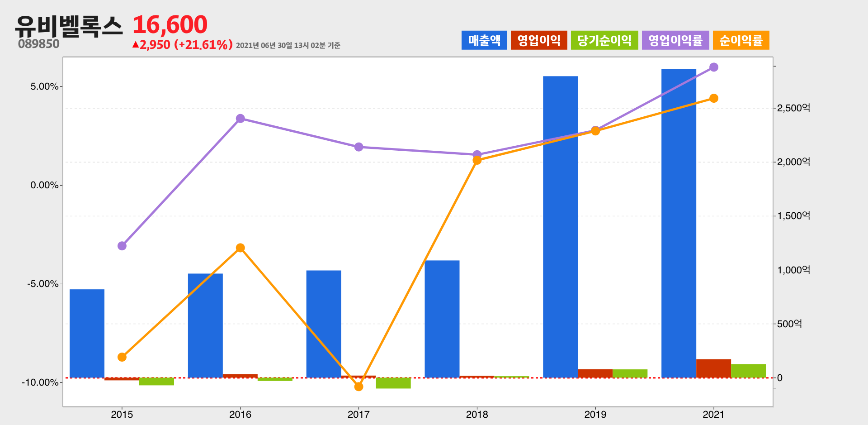Screen dimensions: 868x425
Task: Select the 2021 blue revenue bar
Action: tap(679, 223)
